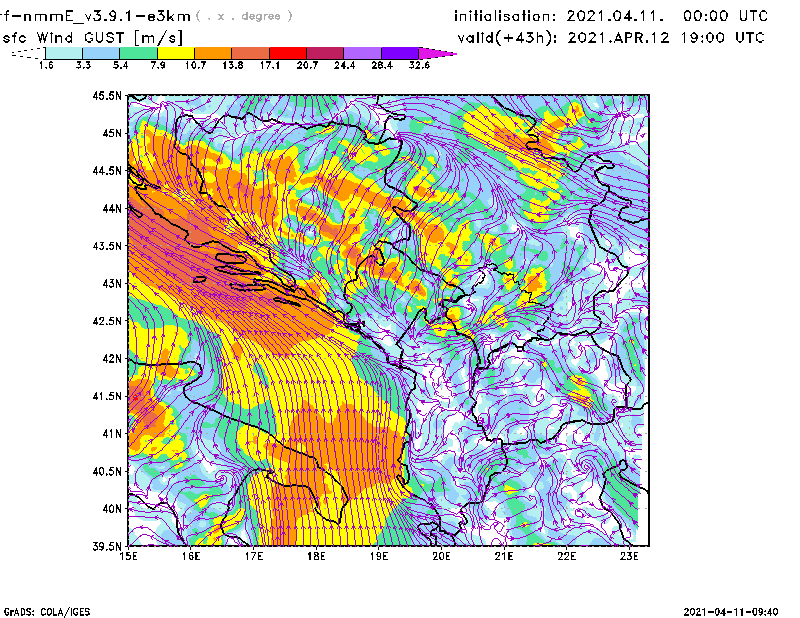Click the legend value 24.4
The width and height of the screenshot is (800, 618).
344,65
